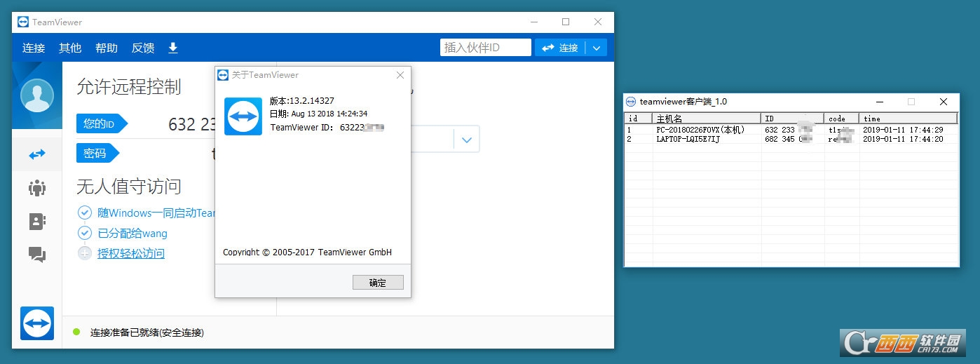The image size is (980, 364).
Task: Click the 主机名 column header
Action: pyautogui.click(x=707, y=119)
